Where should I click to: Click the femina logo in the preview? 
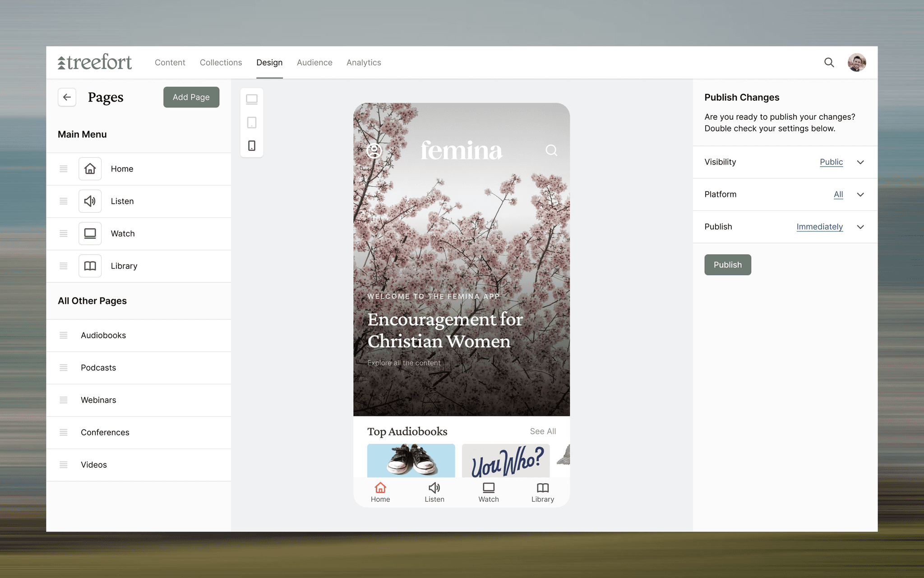pos(461,150)
